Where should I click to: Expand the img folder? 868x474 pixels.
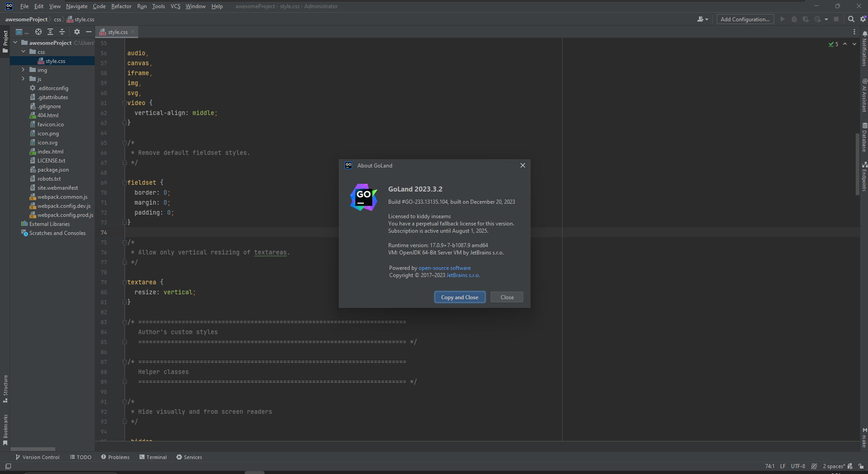point(23,70)
